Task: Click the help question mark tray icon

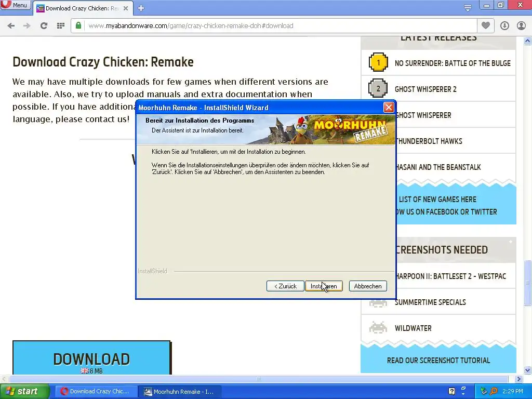Action: click(451, 391)
